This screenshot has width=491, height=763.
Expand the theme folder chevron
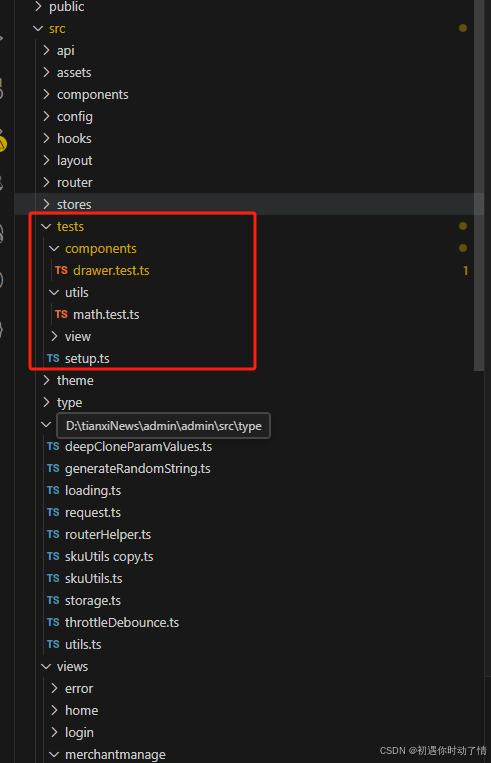coord(46,381)
